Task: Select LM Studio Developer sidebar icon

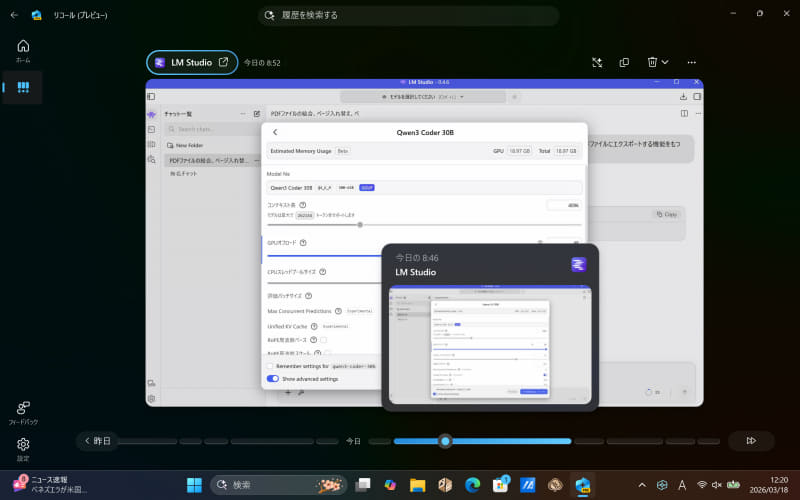Action: (x=152, y=130)
